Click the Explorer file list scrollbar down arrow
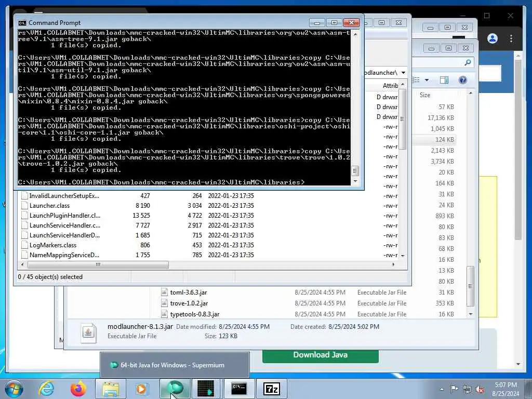 471,314
